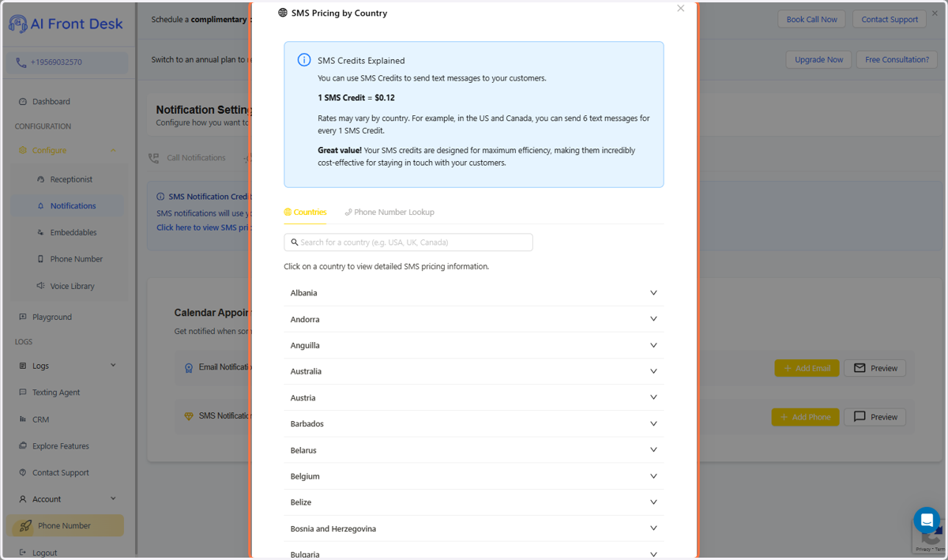
Task: Click the bell icon for Notifications
Action: [x=41, y=206]
